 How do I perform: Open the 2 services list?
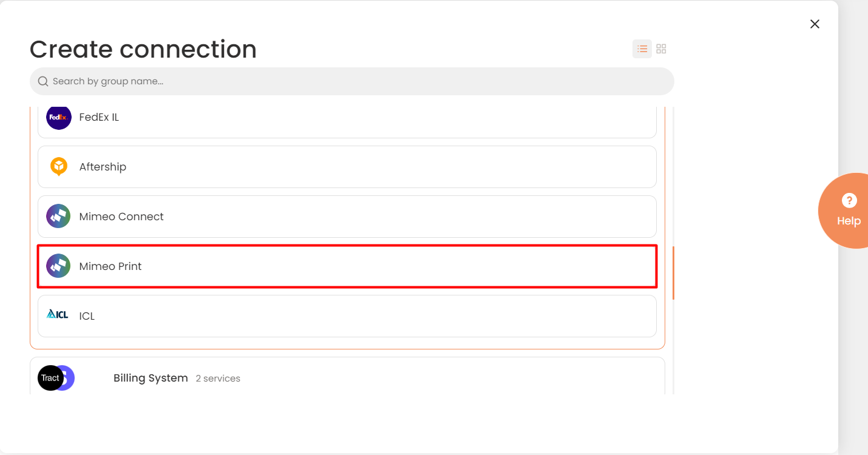coord(218,379)
